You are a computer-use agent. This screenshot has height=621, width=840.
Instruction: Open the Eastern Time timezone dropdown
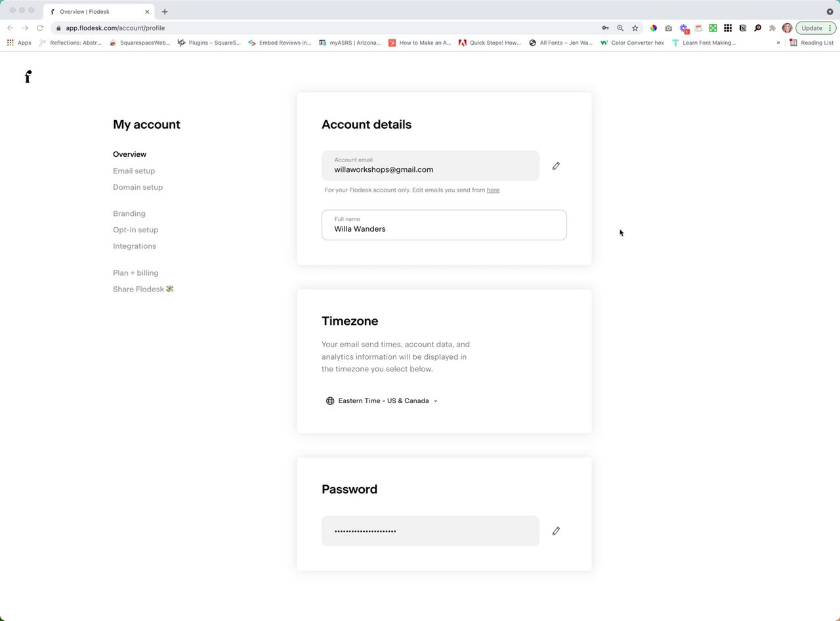click(x=382, y=401)
